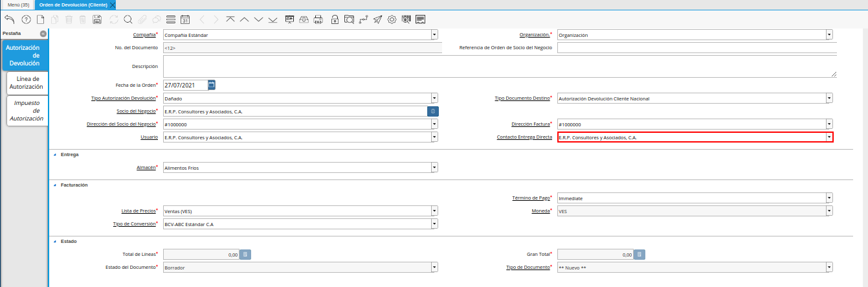
Task: Expand the Almacén dropdown list
Action: [434, 168]
